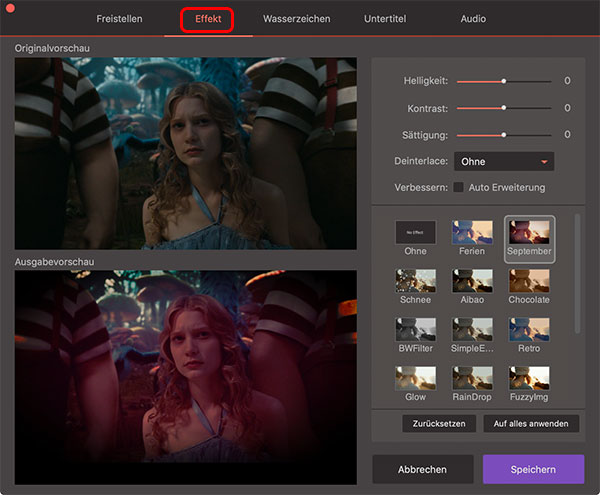Click the Kontrast slider handle
Viewport: 600px width, 495px height.
504,108
